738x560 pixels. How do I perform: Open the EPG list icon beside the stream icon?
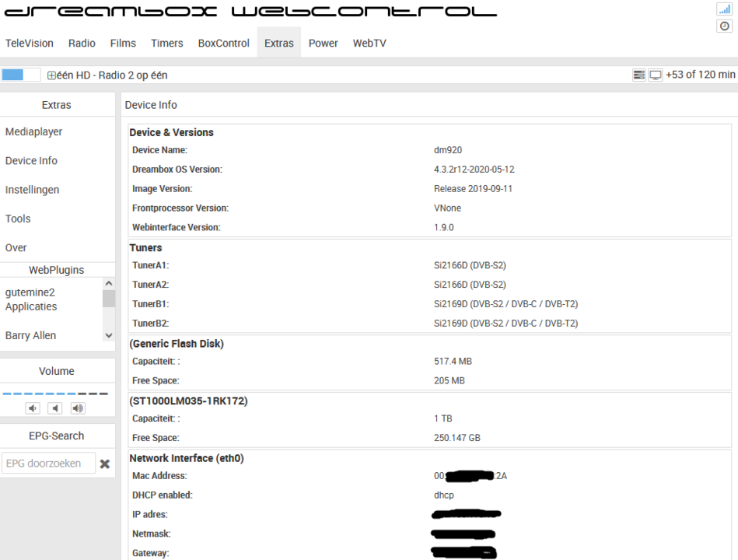[x=638, y=75]
